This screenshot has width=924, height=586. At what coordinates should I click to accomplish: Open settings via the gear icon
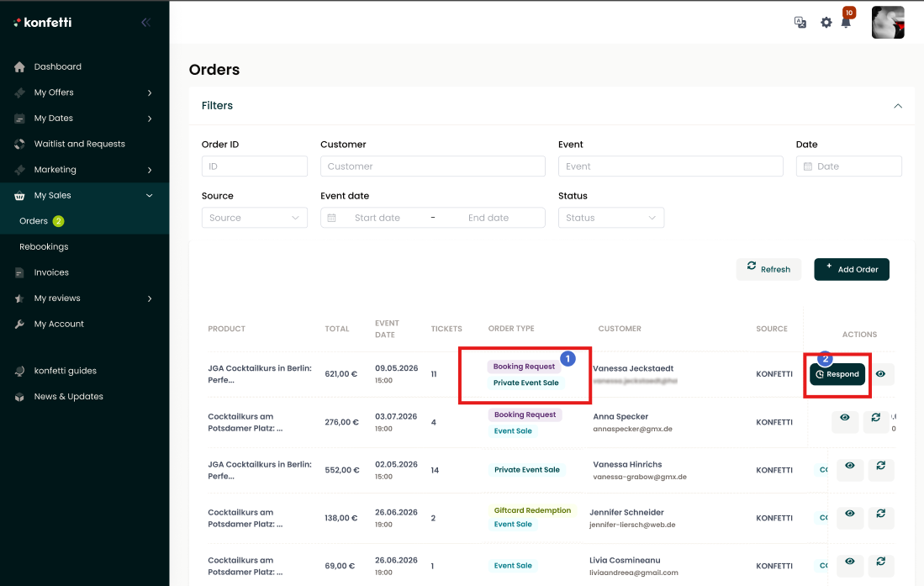(x=826, y=23)
